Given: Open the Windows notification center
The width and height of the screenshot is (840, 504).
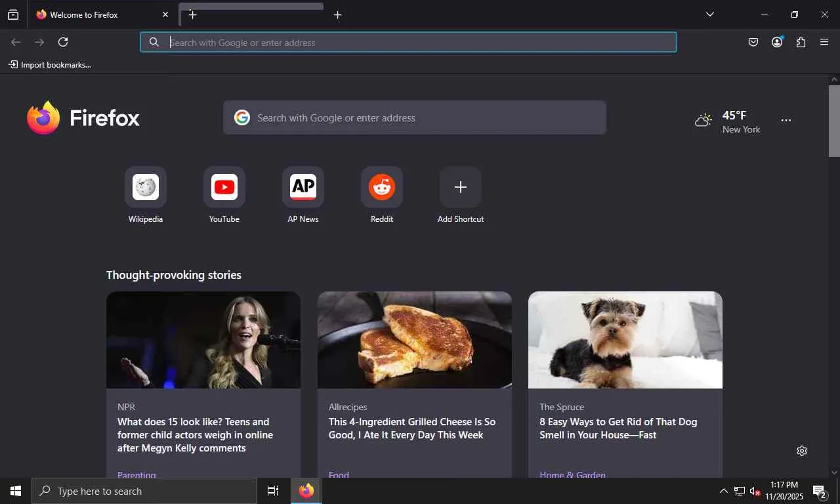Looking at the screenshot, I should pyautogui.click(x=820, y=491).
